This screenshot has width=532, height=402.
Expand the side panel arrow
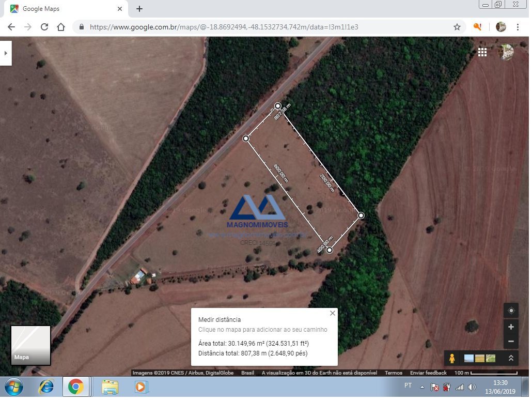click(x=5, y=53)
